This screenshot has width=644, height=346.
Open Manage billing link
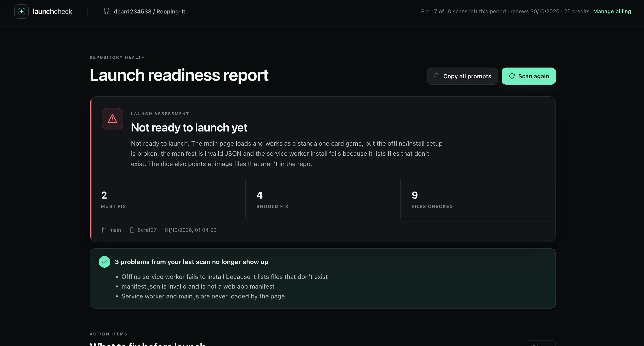(612, 11)
